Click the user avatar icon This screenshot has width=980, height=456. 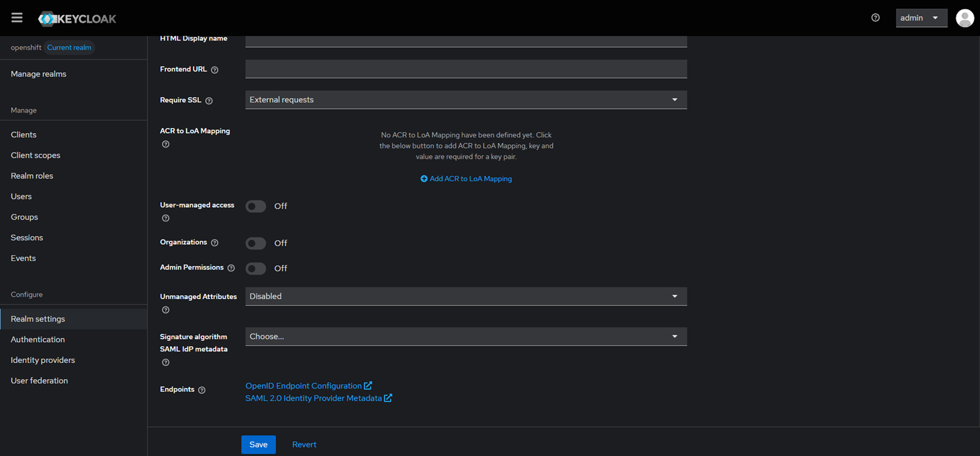point(965,18)
